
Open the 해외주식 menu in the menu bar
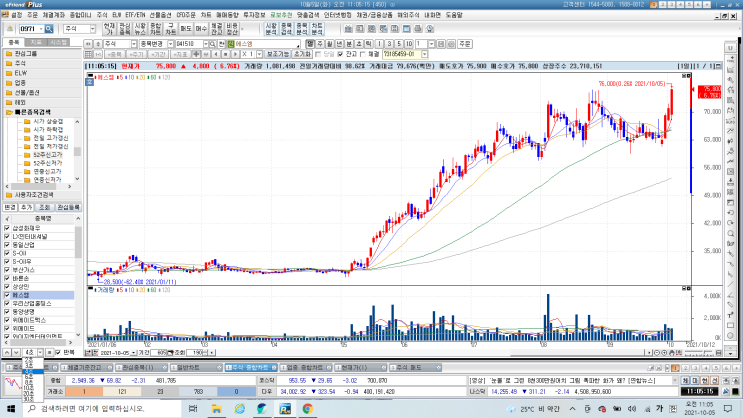pyautogui.click(x=408, y=15)
